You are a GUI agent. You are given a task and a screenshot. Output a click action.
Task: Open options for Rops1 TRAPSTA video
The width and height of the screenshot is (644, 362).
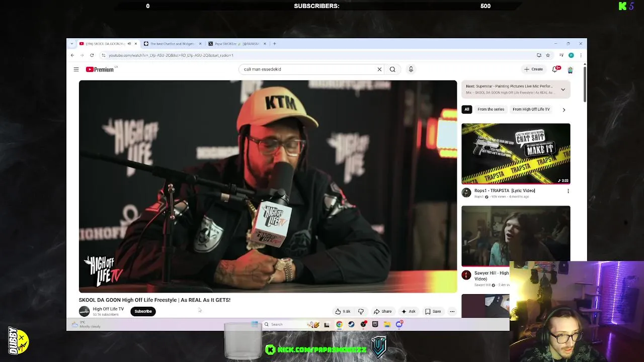(568, 191)
